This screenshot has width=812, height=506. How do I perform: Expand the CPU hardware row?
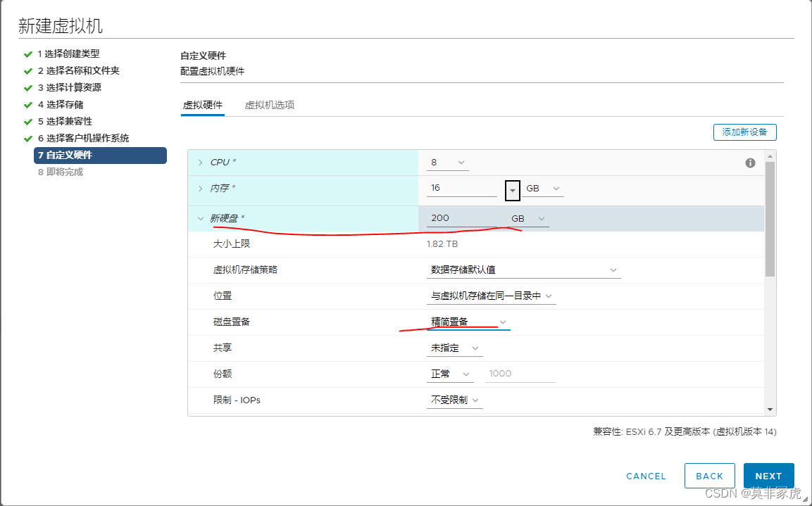[201, 163]
